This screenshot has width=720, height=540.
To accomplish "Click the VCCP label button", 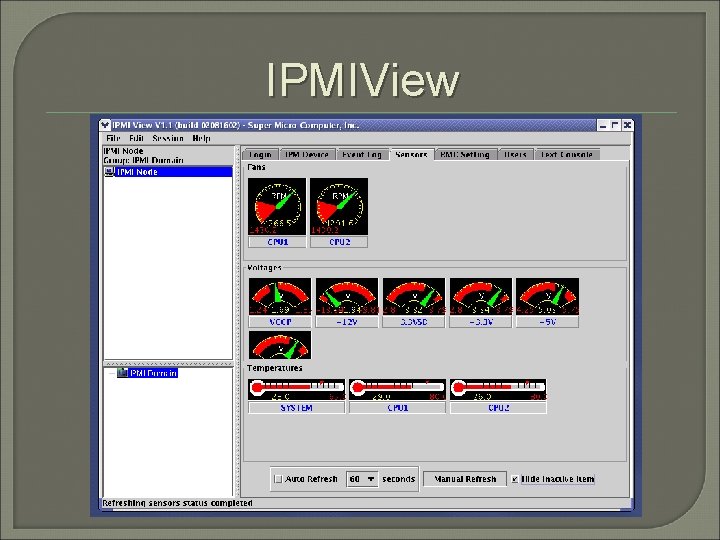I will tap(280, 322).
